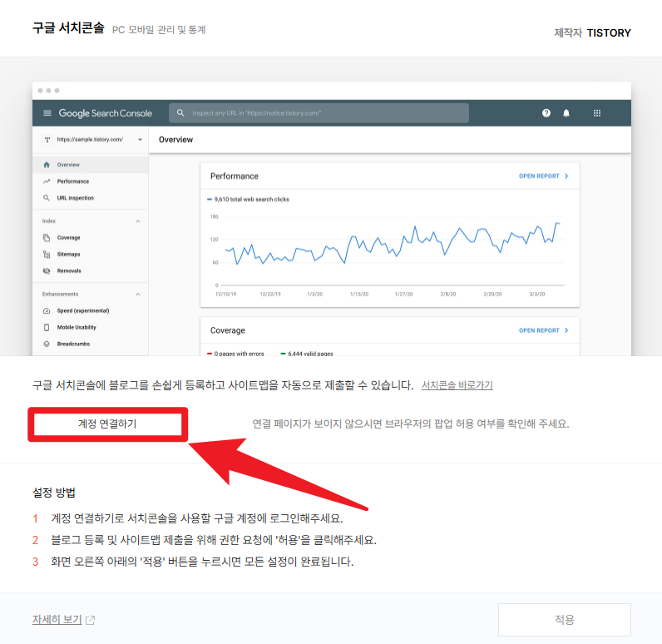Click the Overview page heading

[x=175, y=140]
